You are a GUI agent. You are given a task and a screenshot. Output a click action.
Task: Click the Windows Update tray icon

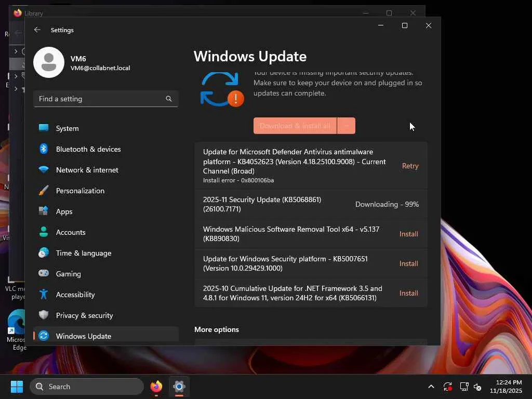(447, 387)
